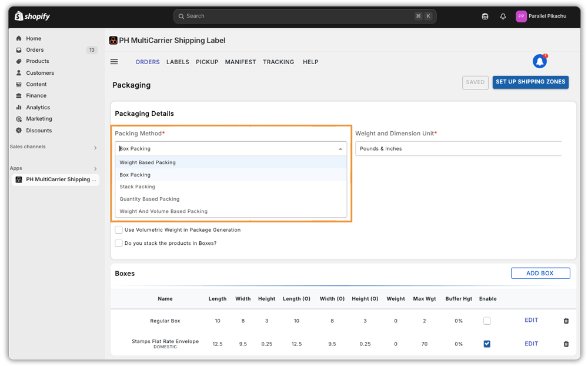The image size is (588, 366).
Task: Click the Home sidebar icon
Action: point(19,38)
